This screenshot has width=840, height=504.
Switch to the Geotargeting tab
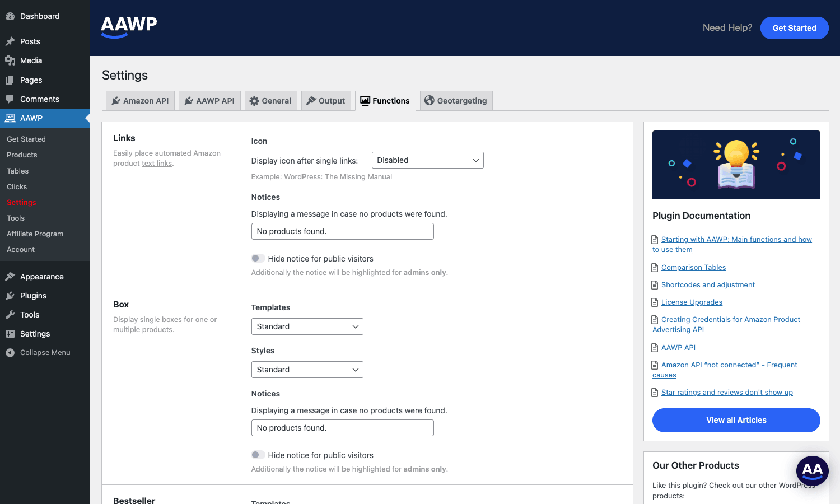[x=456, y=101]
